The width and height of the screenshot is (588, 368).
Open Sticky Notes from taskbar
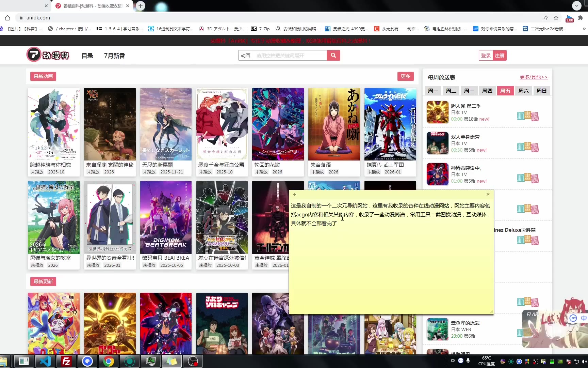coord(172,361)
